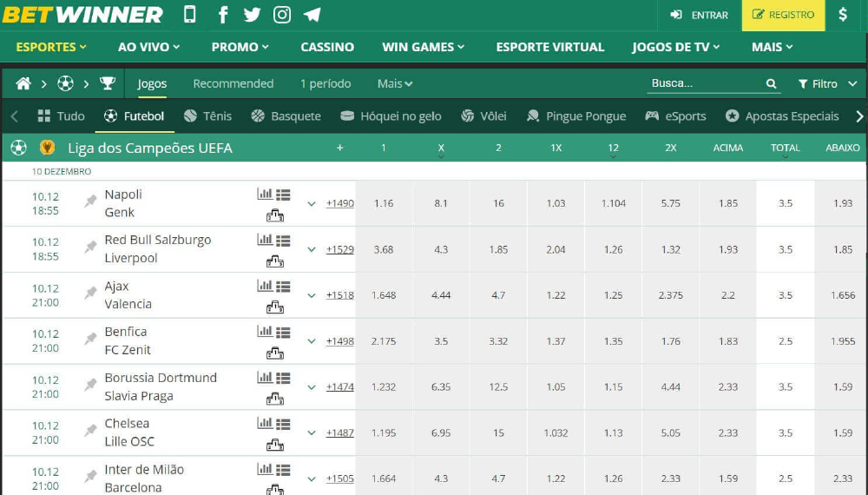Go to CASSINO section
Viewport: 868px width, 495px height.
(327, 47)
